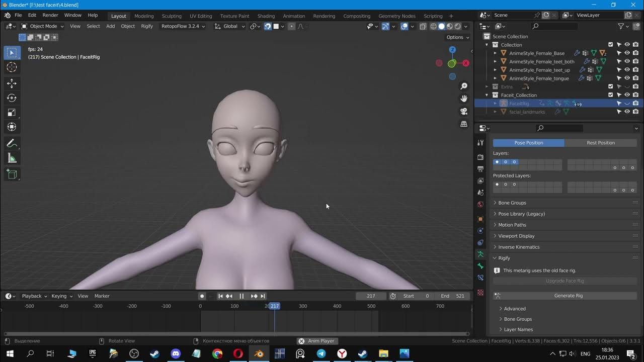
Task: Open the Render menu
Action: tap(50, 16)
